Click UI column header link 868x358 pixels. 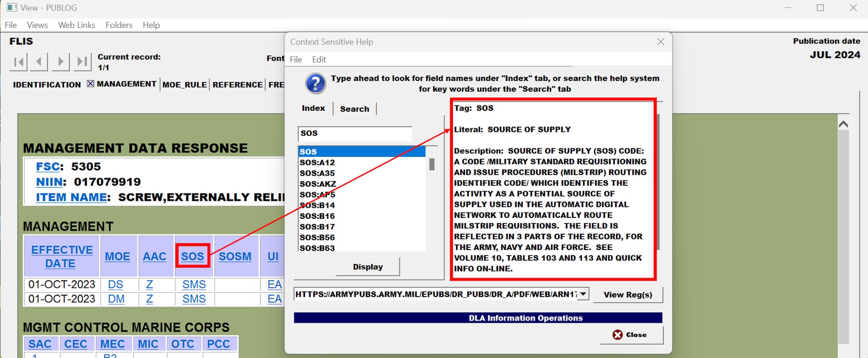point(273,256)
